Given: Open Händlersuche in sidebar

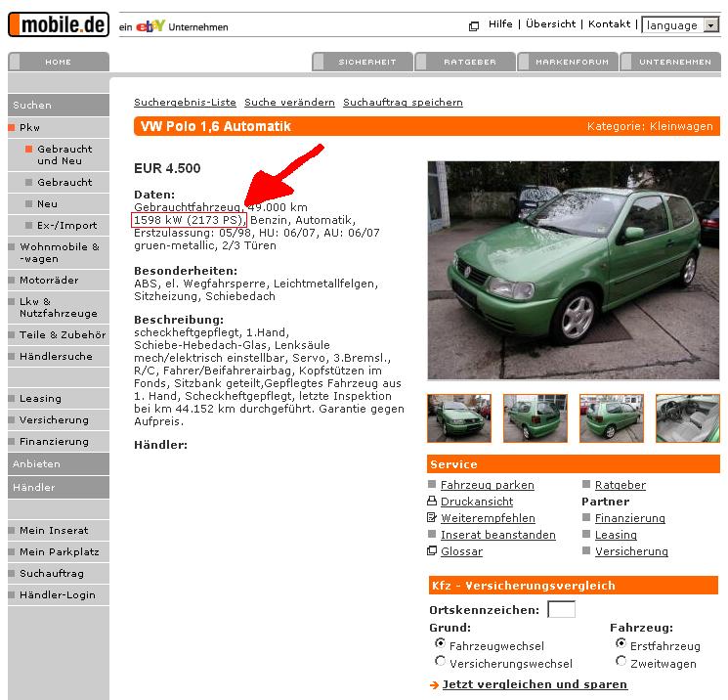Looking at the screenshot, I should coord(59,356).
